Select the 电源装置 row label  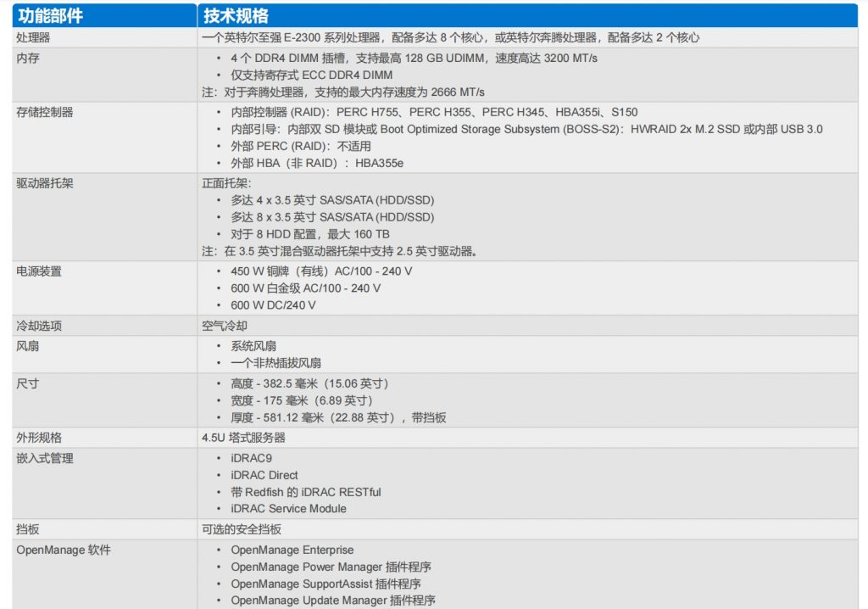39,271
